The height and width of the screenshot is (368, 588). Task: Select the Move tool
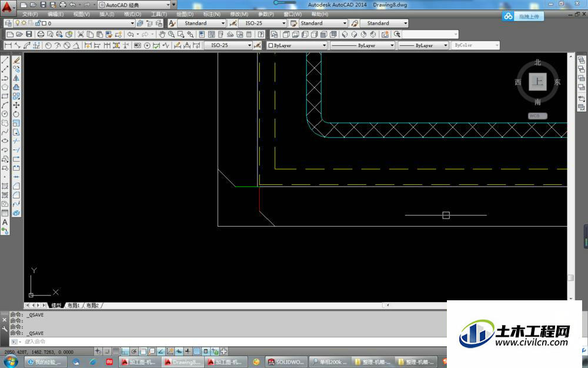coord(16,105)
